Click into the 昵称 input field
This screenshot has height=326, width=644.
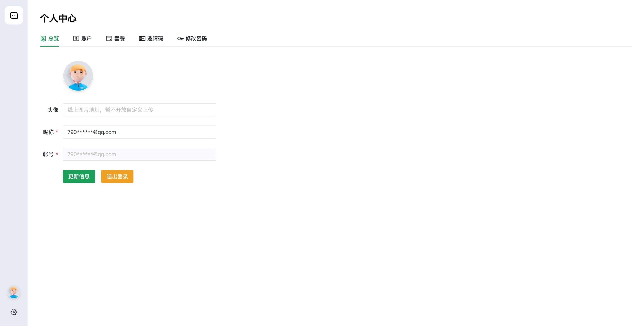point(139,132)
